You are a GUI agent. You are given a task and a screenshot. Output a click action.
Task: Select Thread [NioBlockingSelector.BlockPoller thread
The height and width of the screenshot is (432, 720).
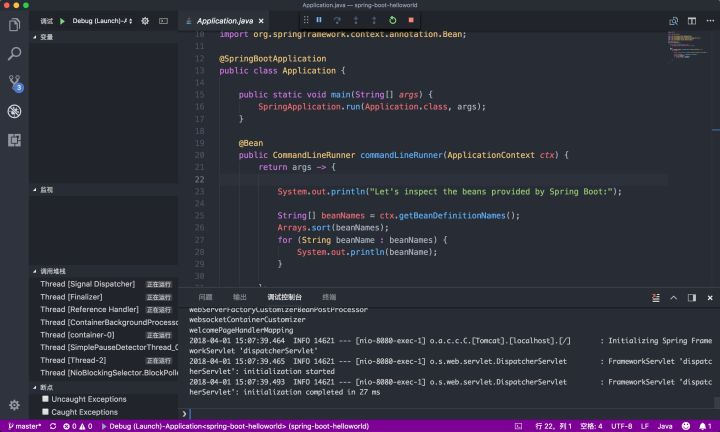pyautogui.click(x=104, y=373)
